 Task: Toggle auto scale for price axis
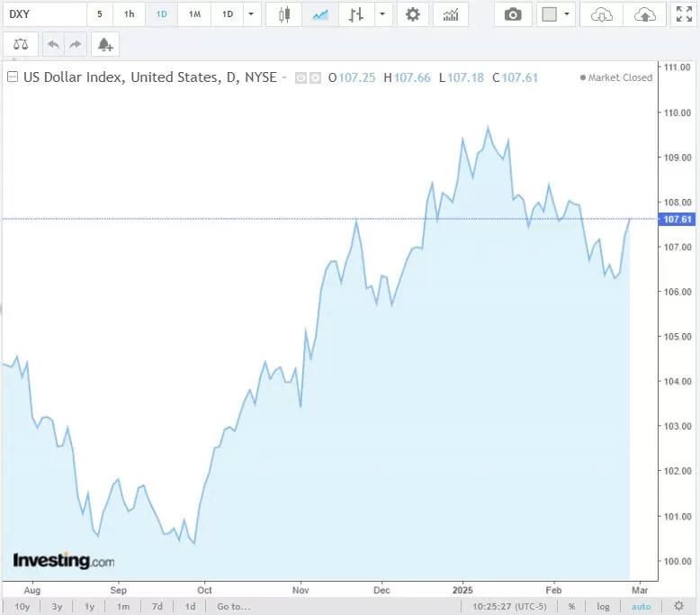pos(641,606)
